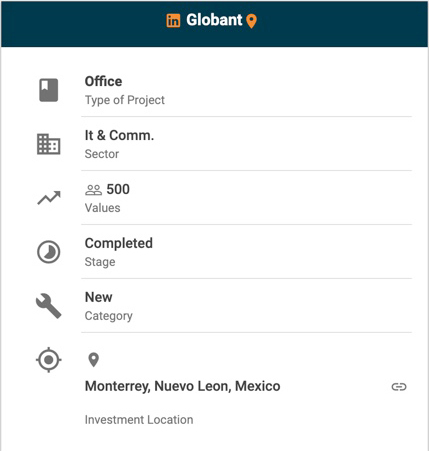Select the New category entry
The width and height of the screenshot is (429, 451).
pyautogui.click(x=99, y=297)
